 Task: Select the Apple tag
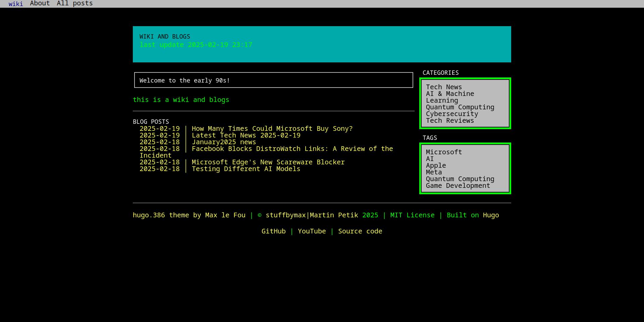pos(436,165)
